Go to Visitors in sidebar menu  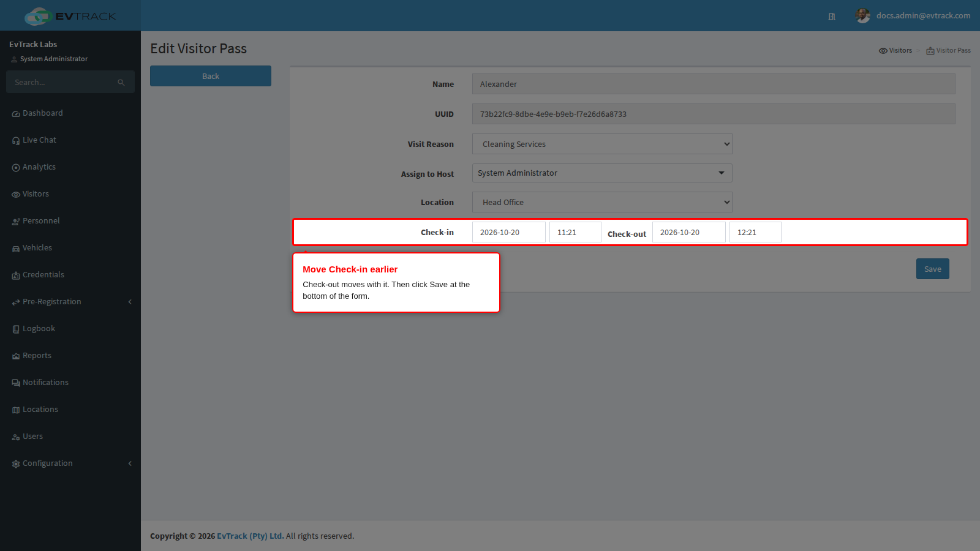pyautogui.click(x=70, y=194)
